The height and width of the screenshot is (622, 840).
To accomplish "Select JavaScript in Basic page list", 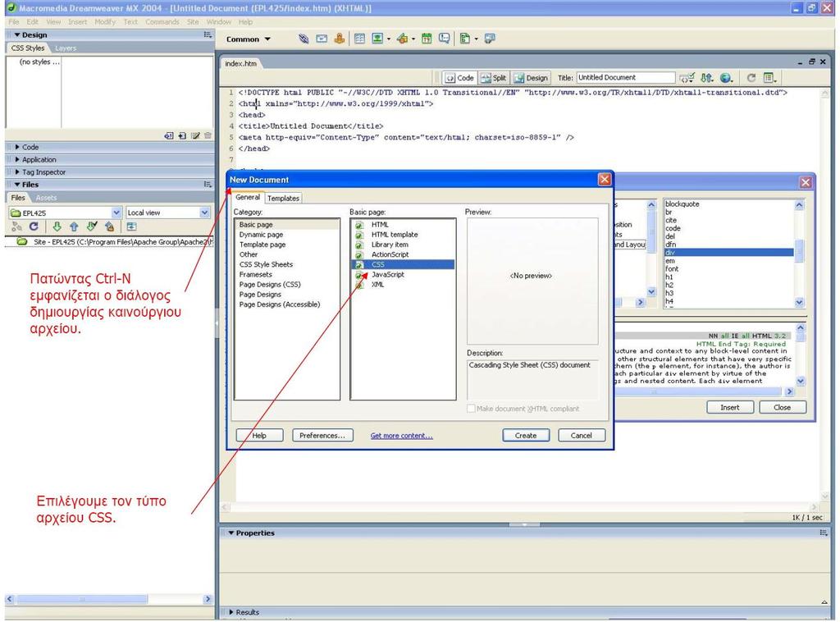I will click(388, 274).
